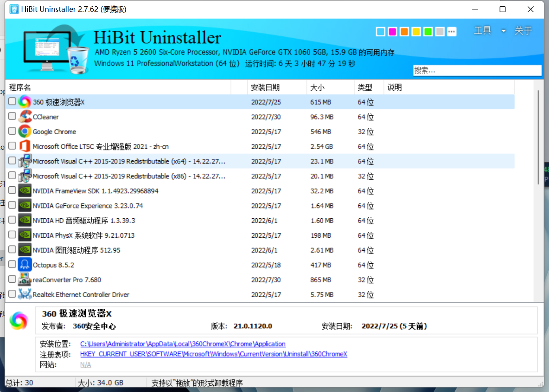Click the Realtek Ethernet Controller Driver icon

25,294
